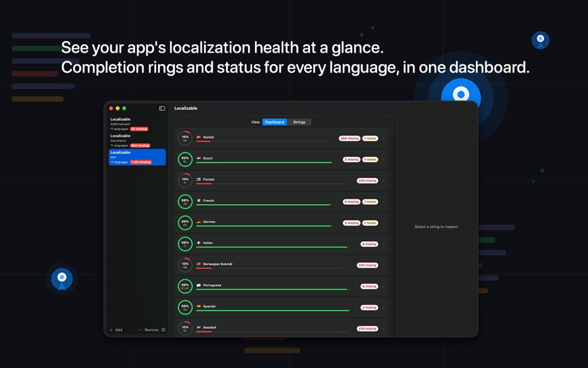Screen dimensions: 588x368
Task: Expand the Finnish row chevron
Action: (383, 181)
